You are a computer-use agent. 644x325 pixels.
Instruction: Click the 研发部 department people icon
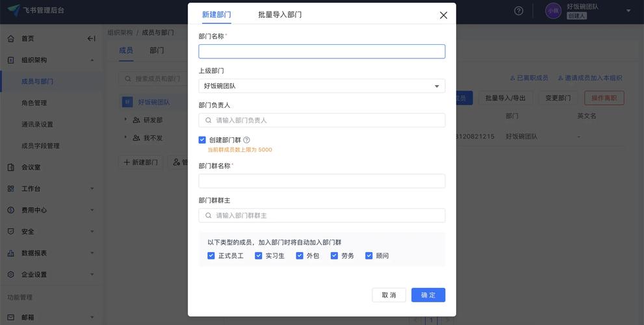point(136,120)
